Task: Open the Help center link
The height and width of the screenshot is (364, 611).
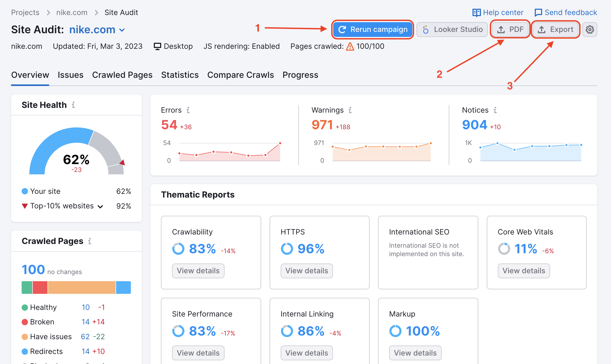Action: click(x=498, y=13)
